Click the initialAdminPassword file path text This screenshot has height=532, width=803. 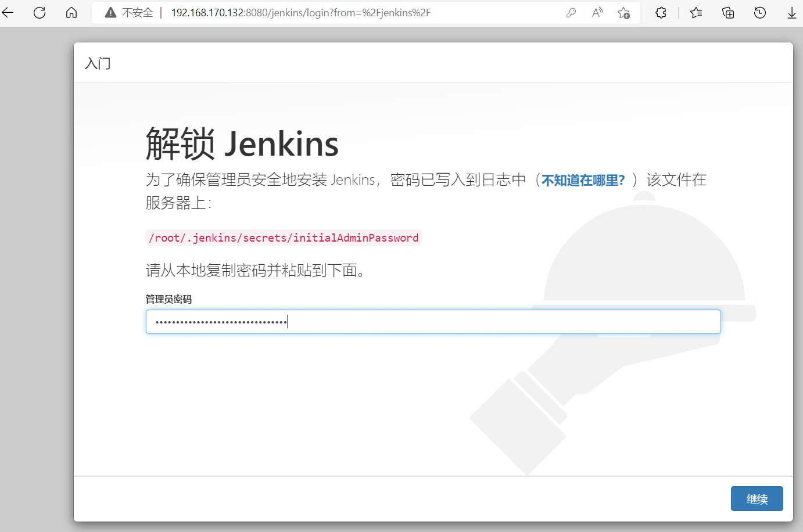284,238
